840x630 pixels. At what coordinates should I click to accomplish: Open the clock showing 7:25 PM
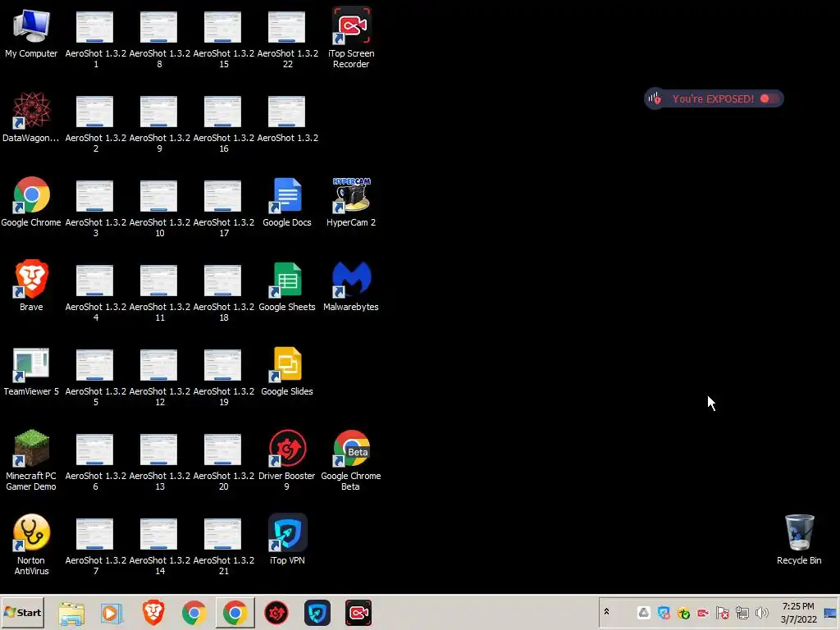(x=798, y=612)
